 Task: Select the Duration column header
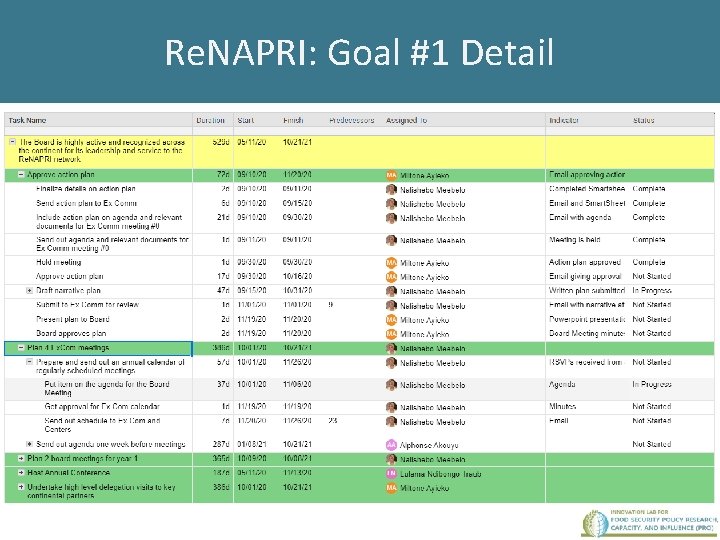coord(213,120)
